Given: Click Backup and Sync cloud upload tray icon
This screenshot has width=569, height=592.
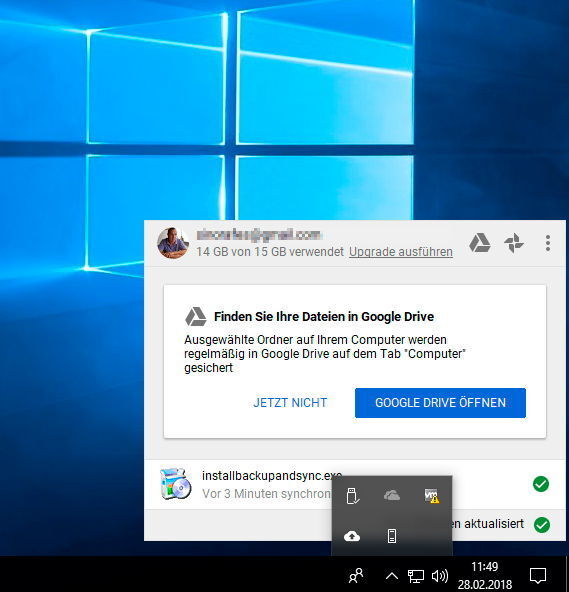Looking at the screenshot, I should click(x=352, y=535).
